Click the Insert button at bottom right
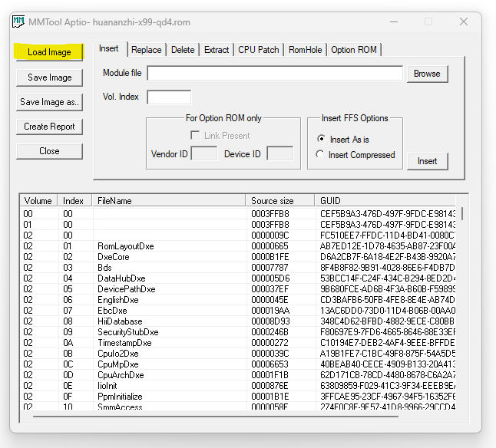The width and height of the screenshot is (496, 448). (x=427, y=161)
